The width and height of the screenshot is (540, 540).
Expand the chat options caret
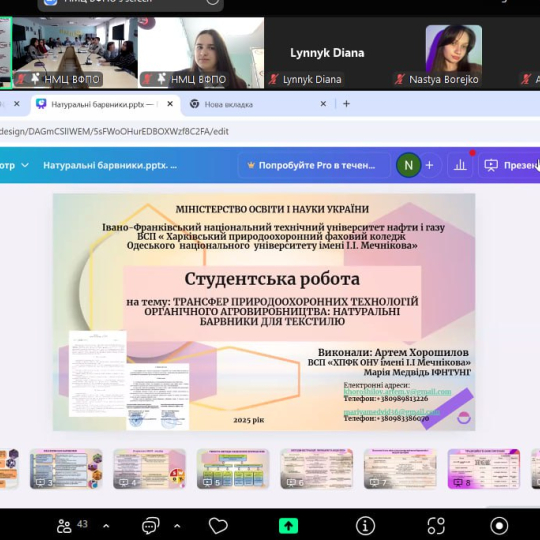tap(177, 526)
